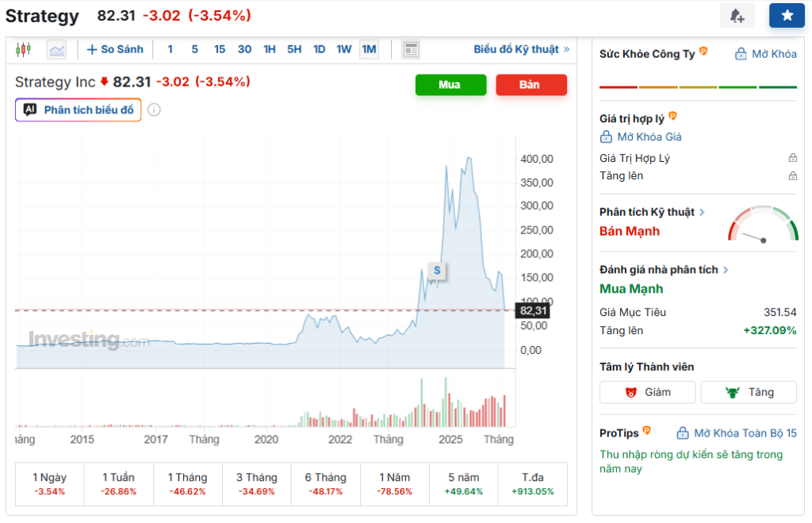This screenshot has width=812, height=523.
Task: Select the 1 Tuần period
Action: click(119, 483)
